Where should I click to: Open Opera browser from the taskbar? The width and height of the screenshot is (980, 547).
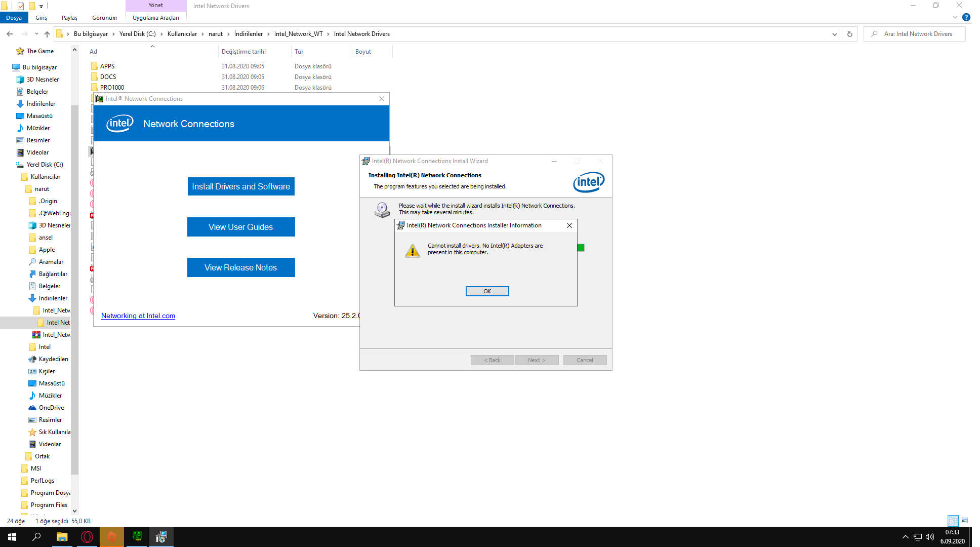pos(87,537)
